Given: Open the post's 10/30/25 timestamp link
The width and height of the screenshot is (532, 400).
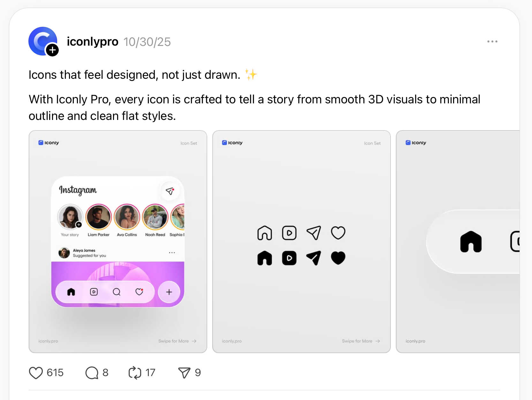Looking at the screenshot, I should 147,42.
